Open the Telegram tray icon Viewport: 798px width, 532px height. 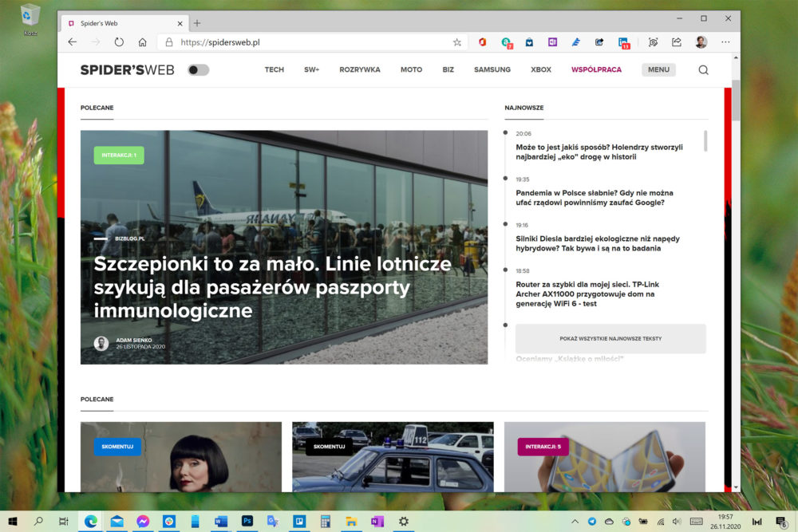click(592, 522)
